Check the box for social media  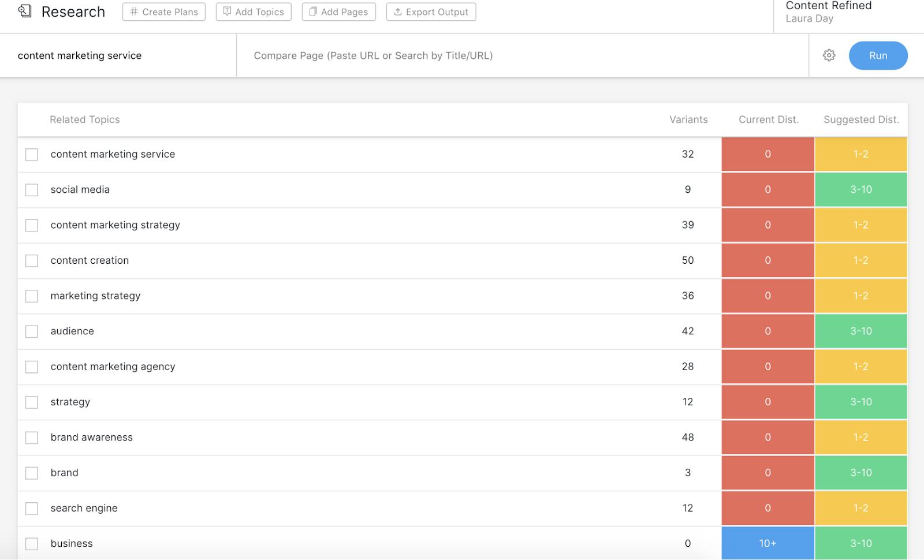click(x=32, y=190)
